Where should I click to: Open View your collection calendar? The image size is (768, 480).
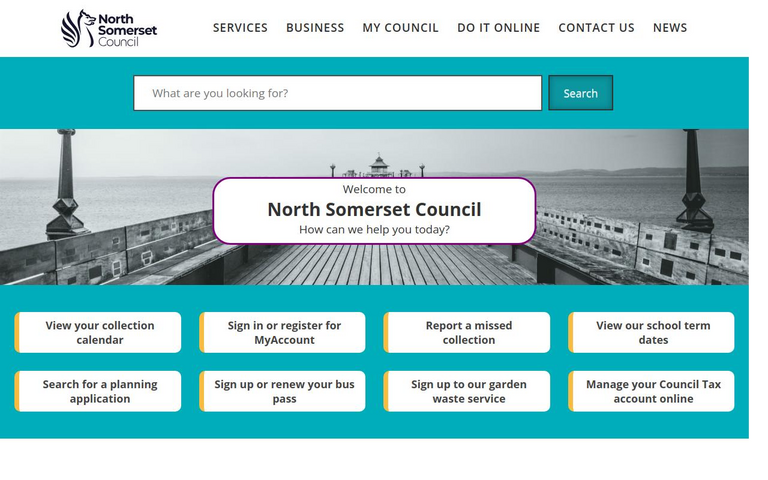point(98,333)
